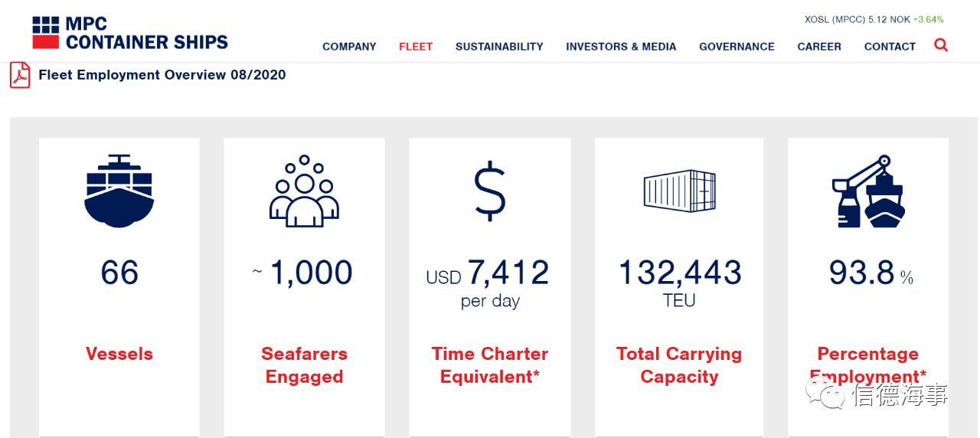
Task: Select the seafarers crew group icon
Action: (304, 191)
